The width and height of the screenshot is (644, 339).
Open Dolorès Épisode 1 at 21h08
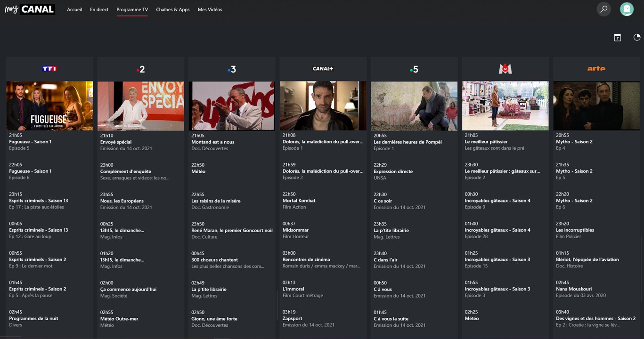[x=323, y=142]
